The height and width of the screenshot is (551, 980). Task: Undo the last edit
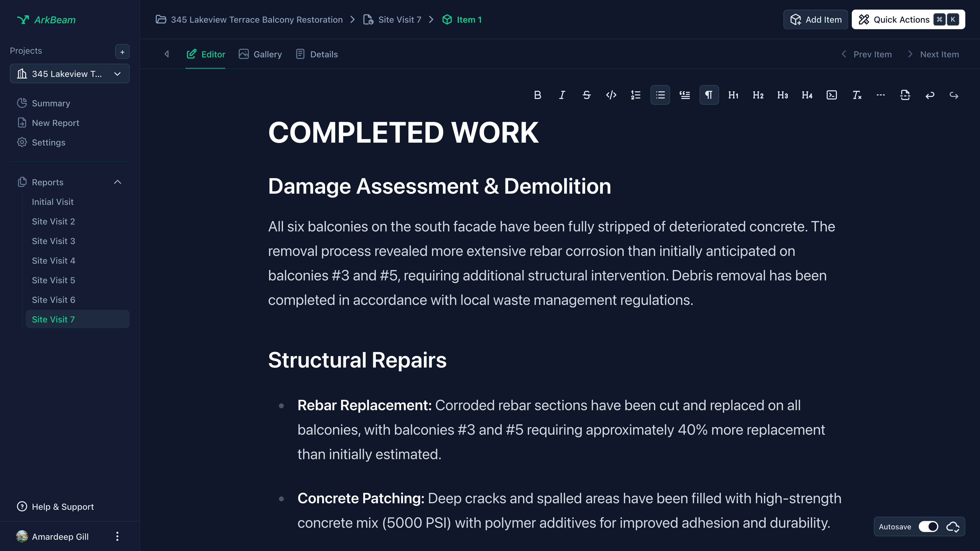[929, 95]
